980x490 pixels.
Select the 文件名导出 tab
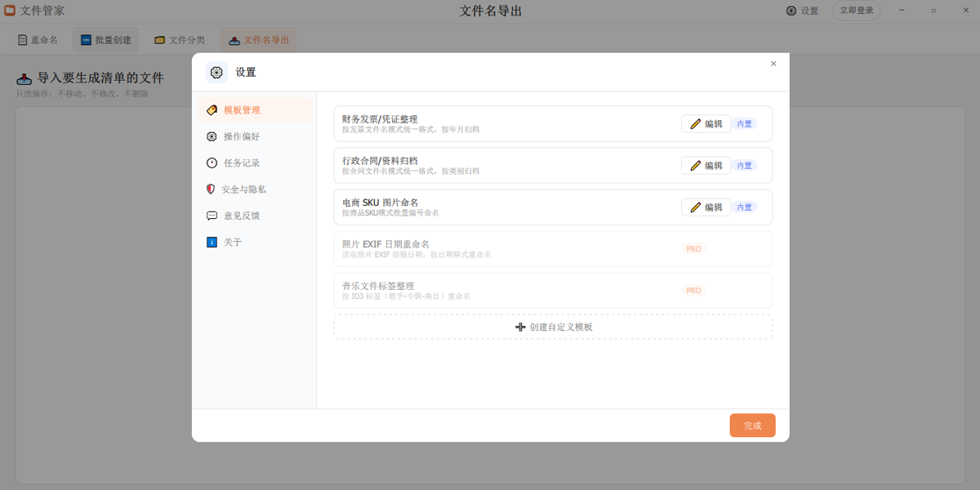pyautogui.click(x=258, y=40)
